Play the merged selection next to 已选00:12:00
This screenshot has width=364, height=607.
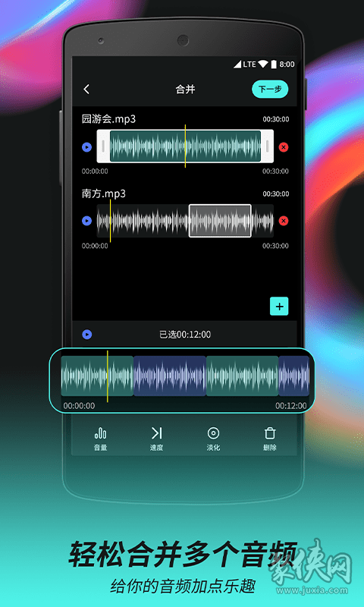pos(87,334)
